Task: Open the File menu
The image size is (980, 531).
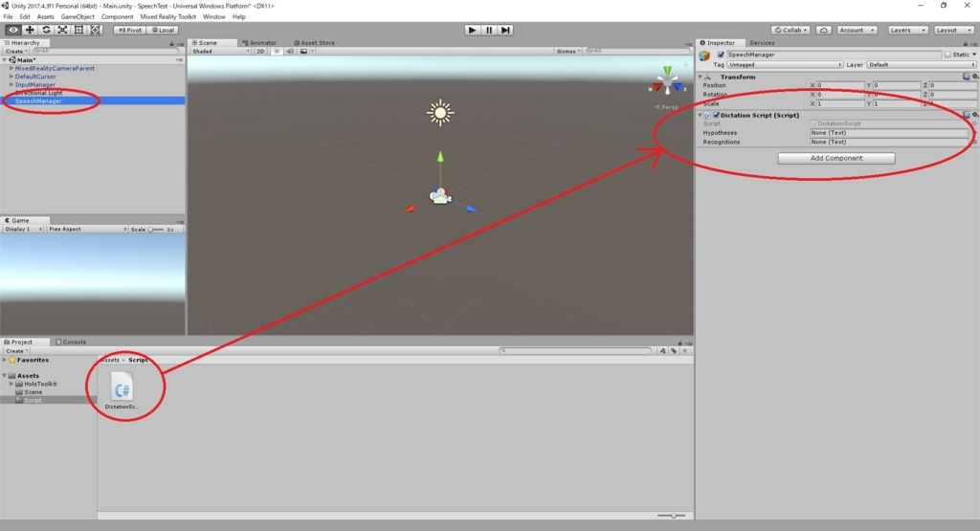Action: pos(8,17)
